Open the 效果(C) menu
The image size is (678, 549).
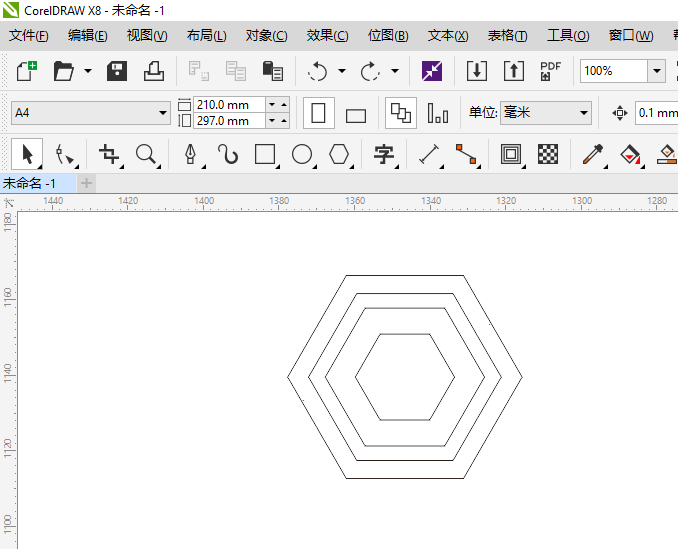(x=327, y=36)
